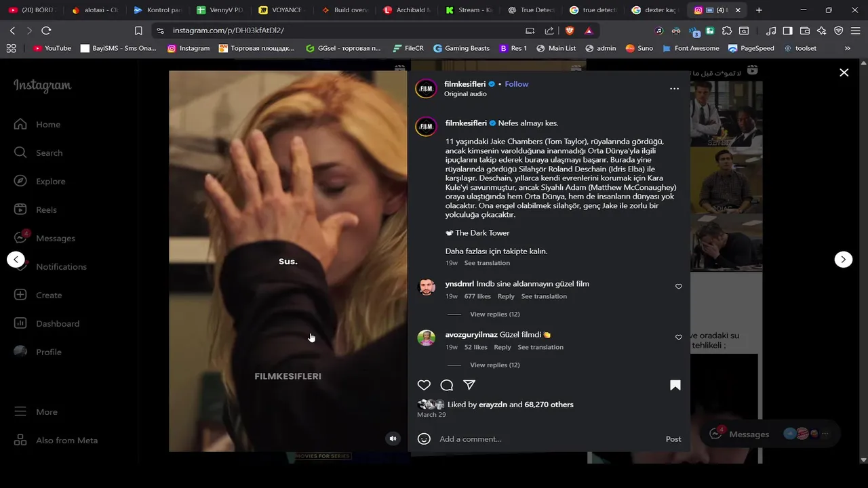Open browser extensions puzzle icon
Image resolution: width=868 pixels, height=488 pixels.
(727, 30)
